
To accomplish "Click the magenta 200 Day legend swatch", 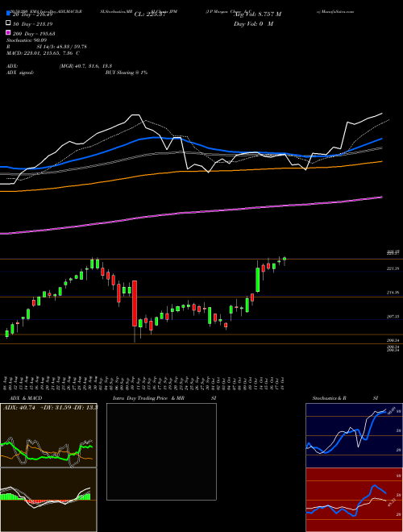I will pos(8,33).
